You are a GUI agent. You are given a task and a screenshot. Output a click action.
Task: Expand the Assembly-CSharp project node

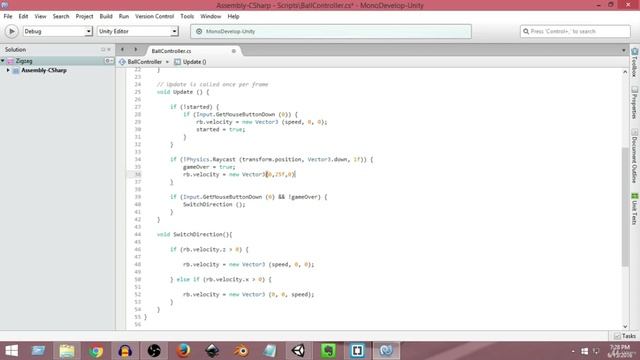8,70
